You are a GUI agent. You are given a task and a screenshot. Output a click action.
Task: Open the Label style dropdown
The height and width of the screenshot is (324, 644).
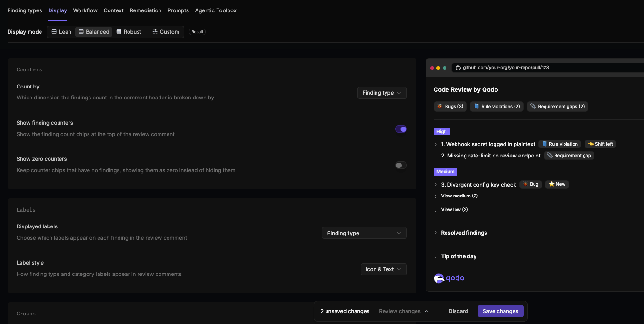[384, 269]
